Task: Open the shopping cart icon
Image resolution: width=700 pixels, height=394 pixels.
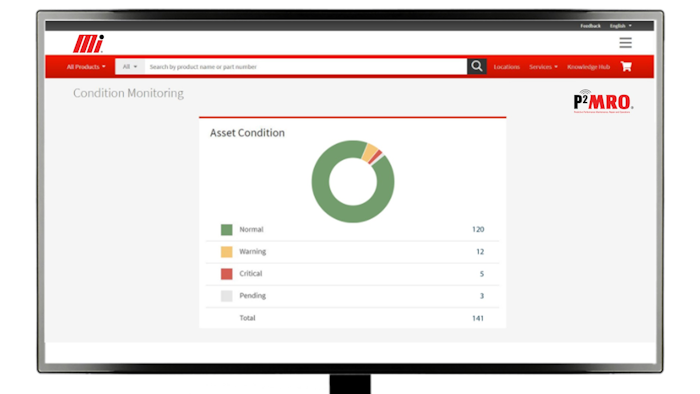Action: click(x=626, y=66)
